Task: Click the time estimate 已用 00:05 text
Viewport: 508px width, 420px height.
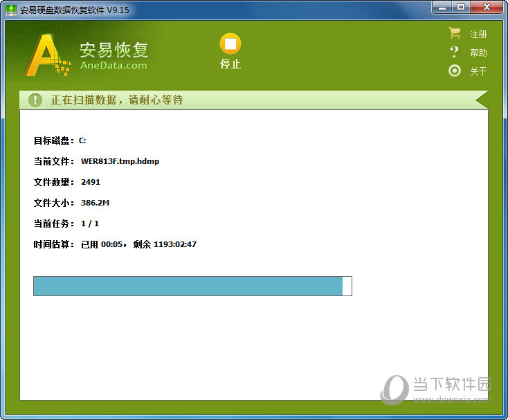Action: (102, 244)
